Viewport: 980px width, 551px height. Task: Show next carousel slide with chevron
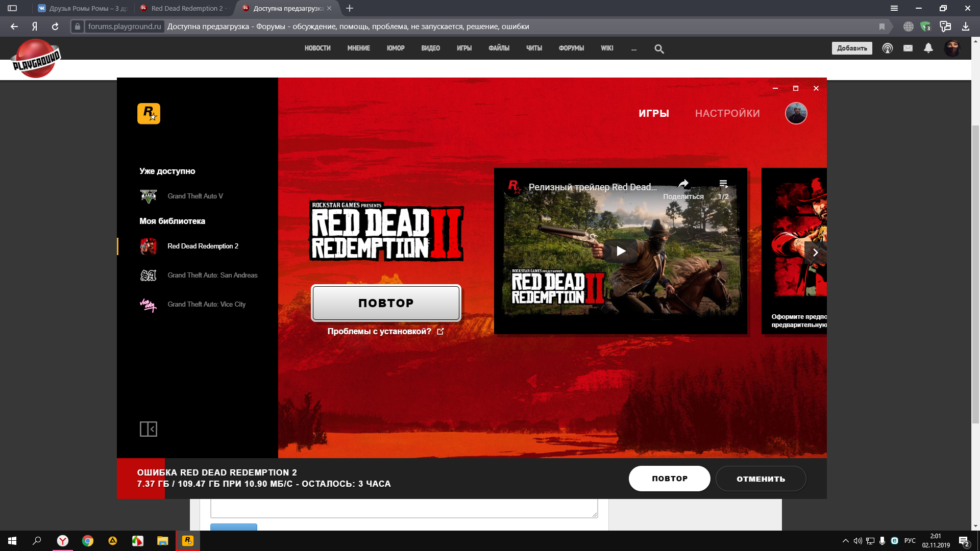click(815, 253)
